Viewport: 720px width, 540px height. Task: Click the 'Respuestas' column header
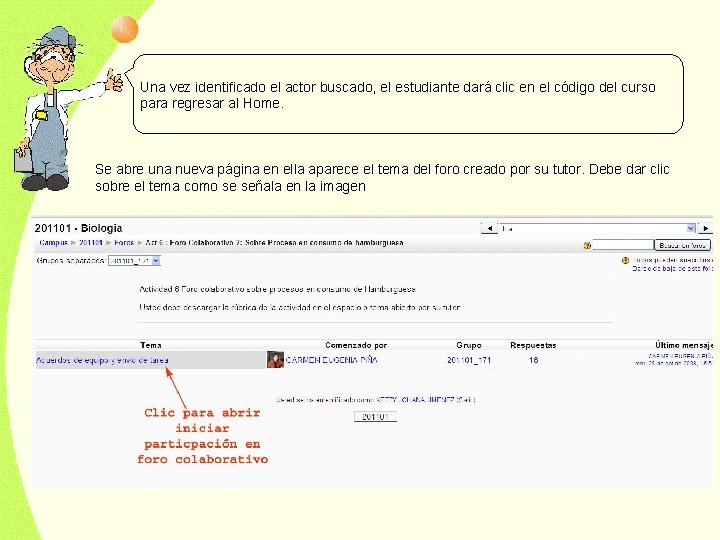(x=533, y=345)
